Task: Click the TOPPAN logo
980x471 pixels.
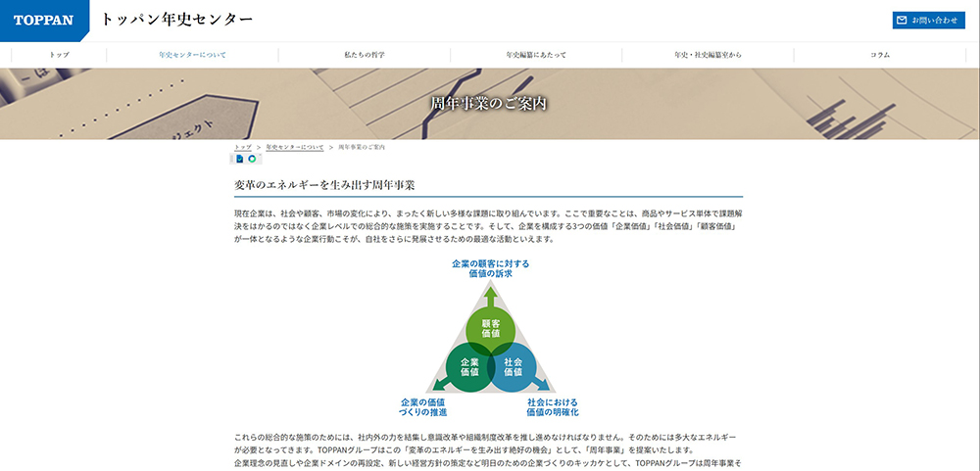Action: pyautogui.click(x=44, y=20)
